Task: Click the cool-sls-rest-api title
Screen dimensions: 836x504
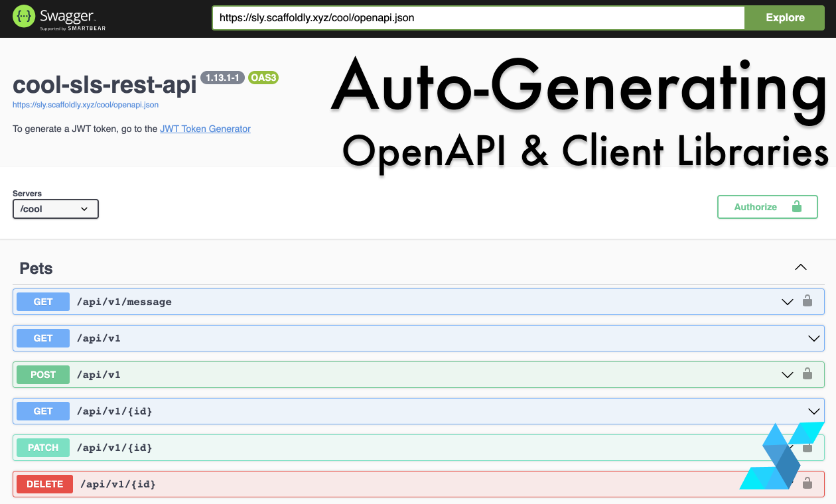Action: 105,84
